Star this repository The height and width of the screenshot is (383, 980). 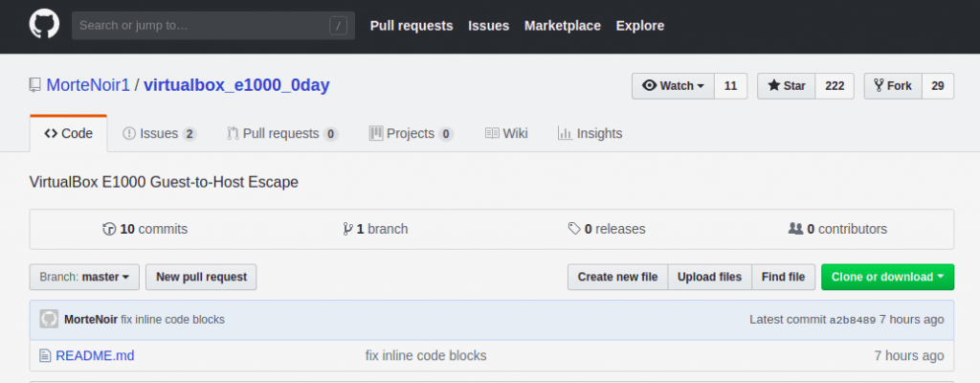(x=787, y=86)
